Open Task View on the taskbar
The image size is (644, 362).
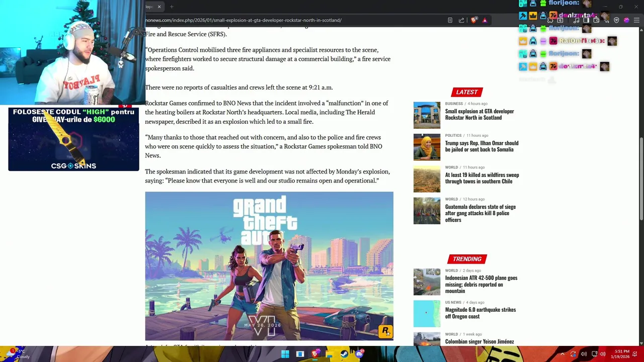(x=300, y=354)
